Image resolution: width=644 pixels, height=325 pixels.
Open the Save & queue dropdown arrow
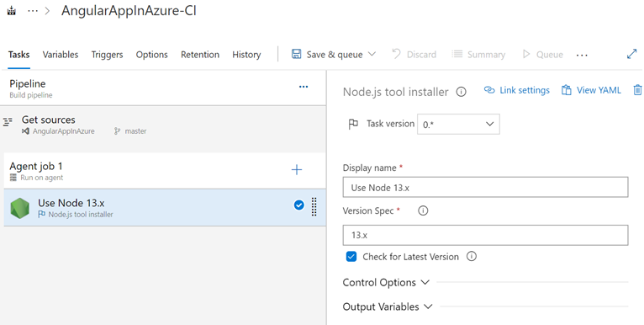click(x=372, y=54)
